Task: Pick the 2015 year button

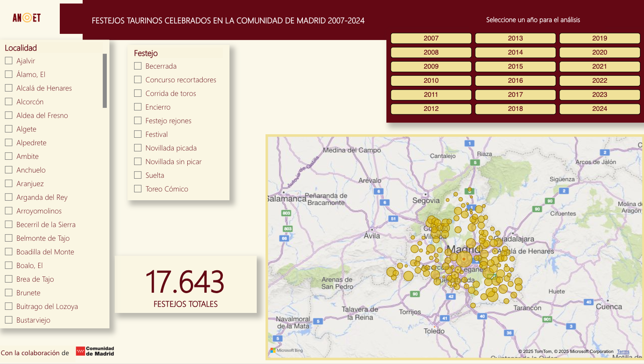Action: tap(515, 66)
